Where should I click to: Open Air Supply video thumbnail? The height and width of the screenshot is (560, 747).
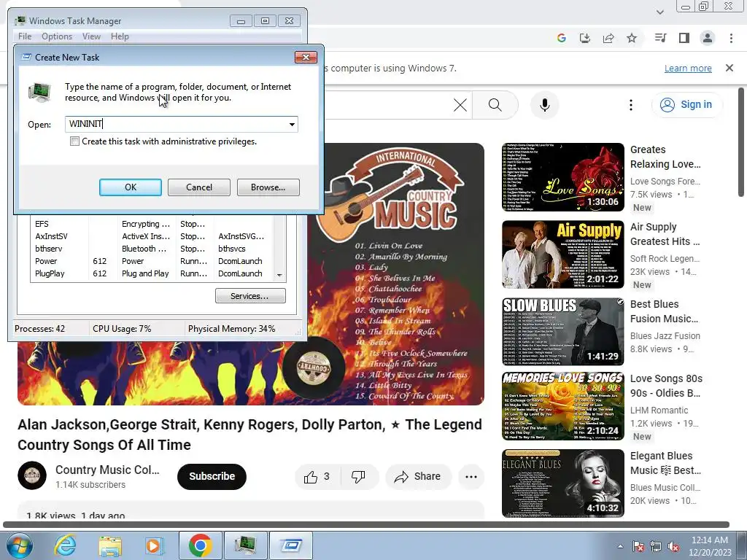(563, 254)
